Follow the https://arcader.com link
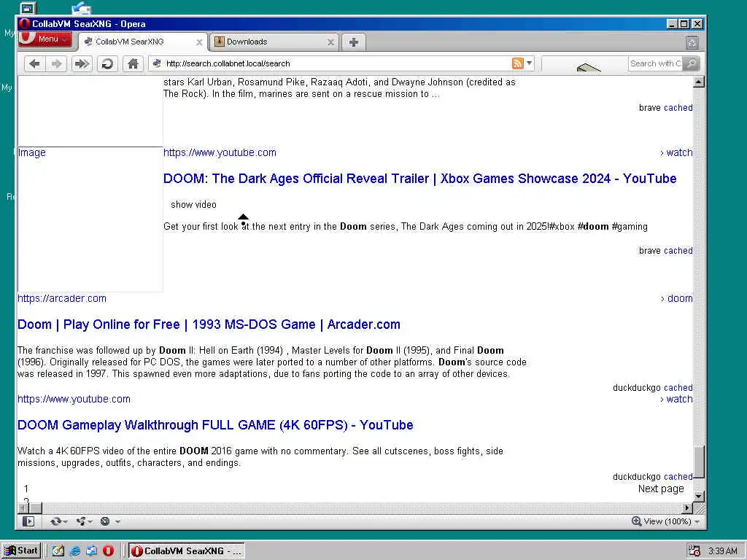747x560 pixels. click(62, 298)
